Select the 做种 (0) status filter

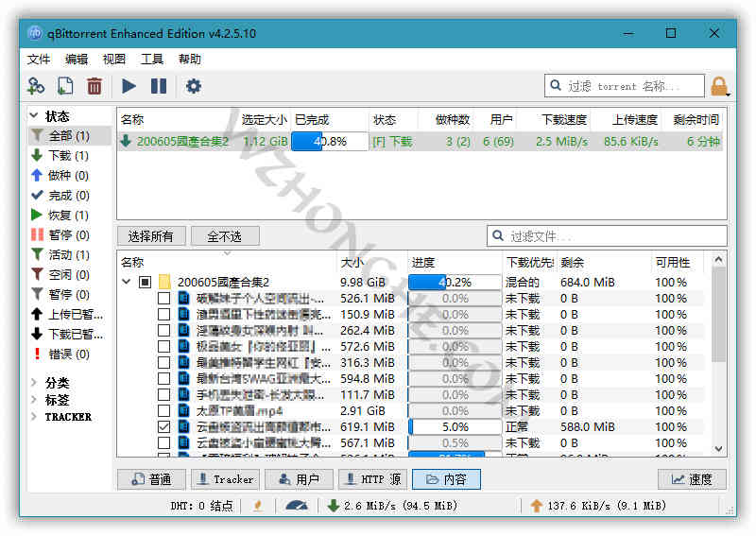click(x=60, y=176)
